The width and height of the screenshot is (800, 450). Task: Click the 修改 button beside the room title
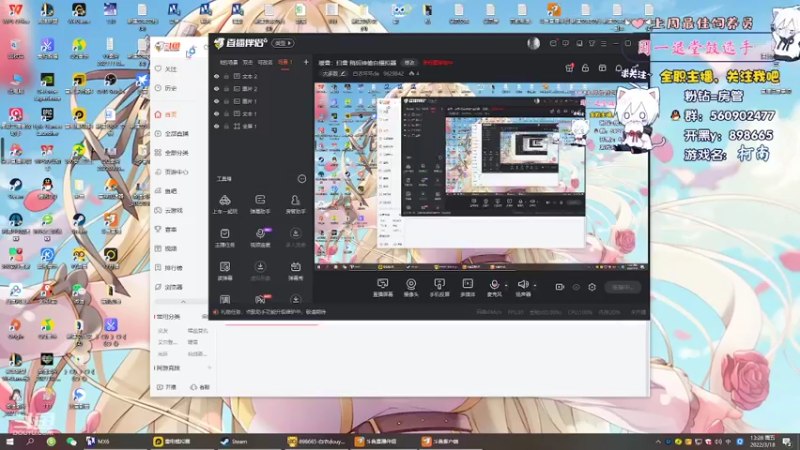coord(410,63)
